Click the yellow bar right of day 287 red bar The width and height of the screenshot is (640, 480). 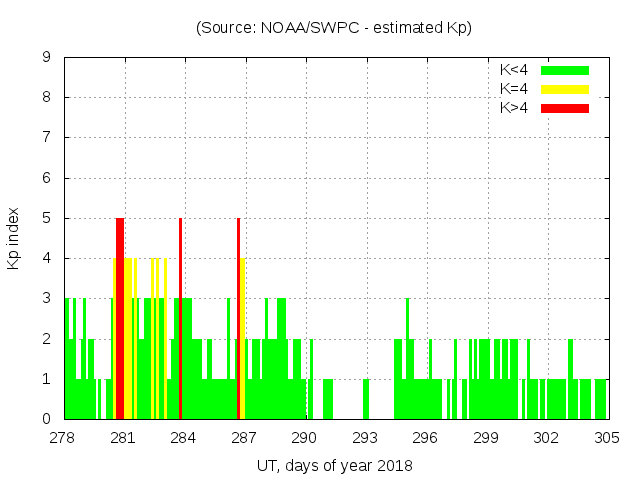243,338
